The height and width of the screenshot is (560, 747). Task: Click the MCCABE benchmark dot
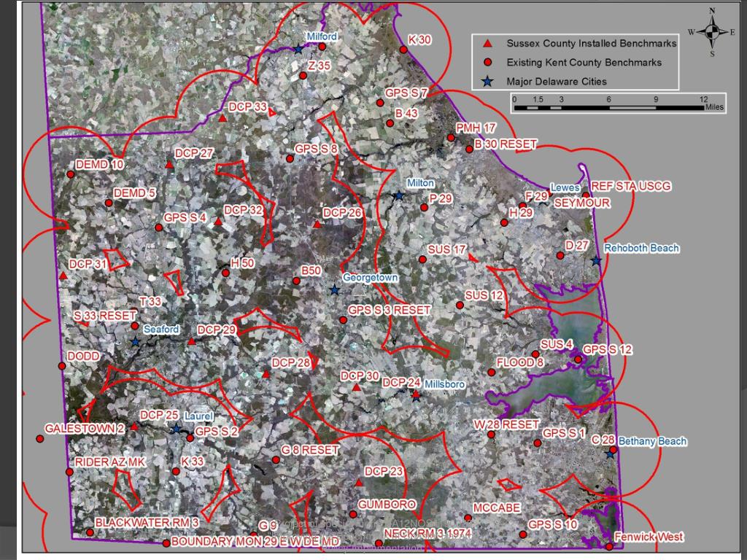pos(468,518)
